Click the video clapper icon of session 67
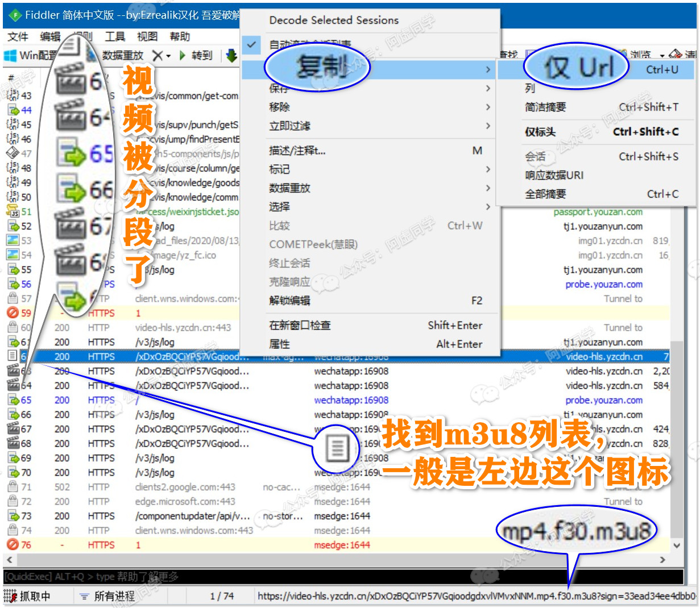Image resolution: width=700 pixels, height=608 pixels. [x=13, y=429]
